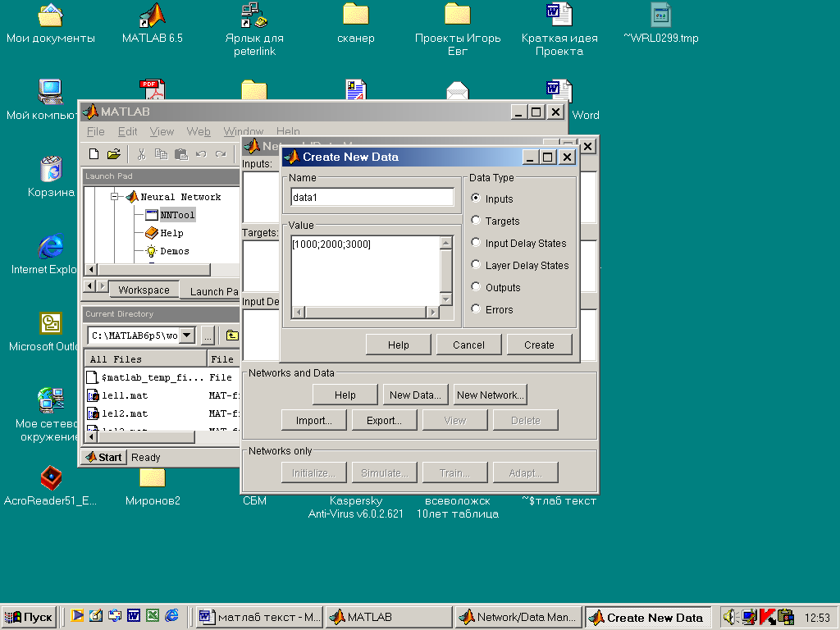Click the le12.mat file icon
Image resolution: width=840 pixels, height=630 pixels.
[93, 413]
